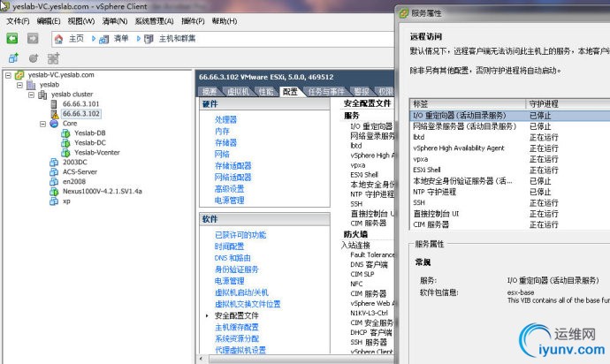Select the 安全配置文件 item in software list
Image resolution: width=610 pixels, height=364 pixels.
237,315
